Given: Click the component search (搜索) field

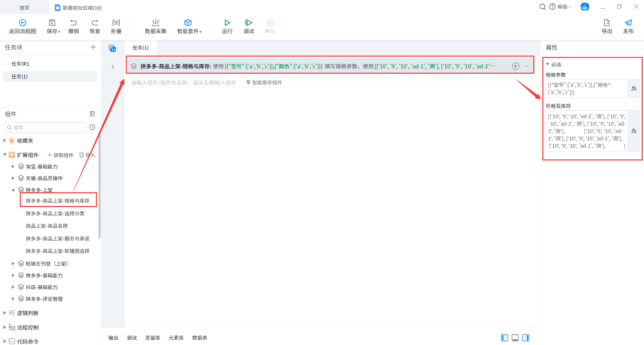Looking at the screenshot, I should (x=47, y=127).
